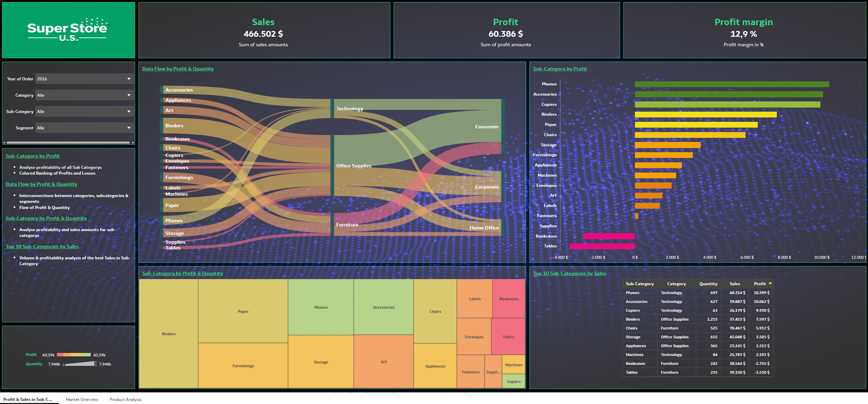Click the Super Store U.S. logo
868x404 pixels.
click(68, 30)
